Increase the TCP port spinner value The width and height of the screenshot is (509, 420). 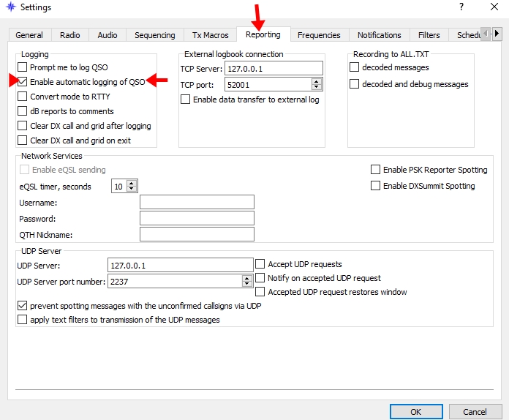[317, 82]
